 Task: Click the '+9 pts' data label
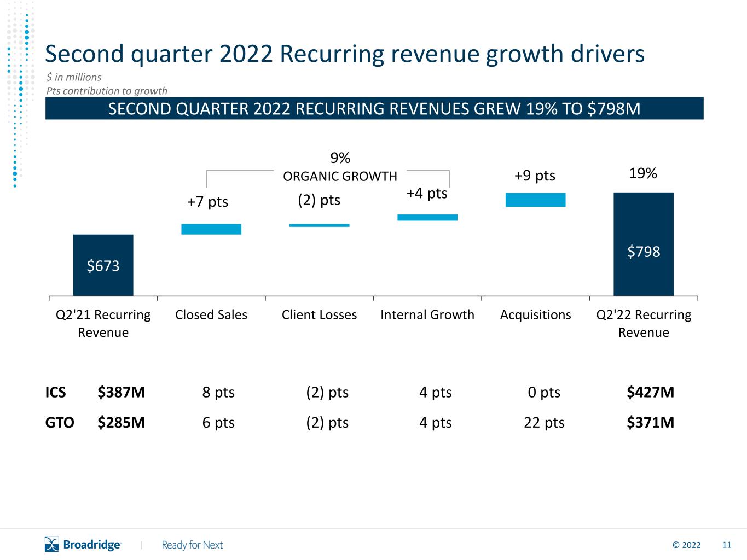pyautogui.click(x=535, y=176)
